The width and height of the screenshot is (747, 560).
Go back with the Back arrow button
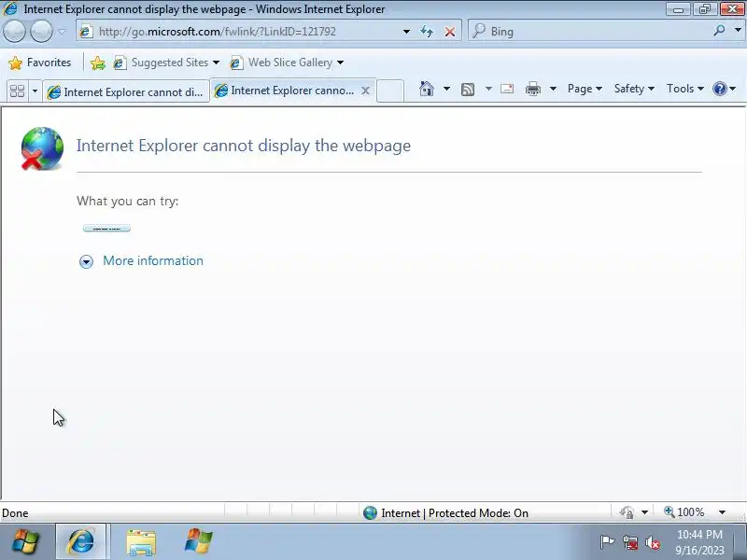coord(14,32)
